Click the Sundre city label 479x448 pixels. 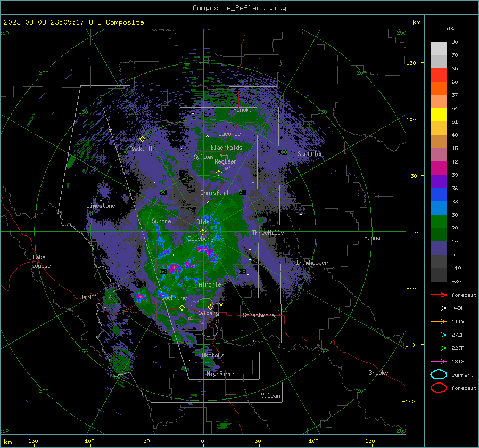click(x=161, y=221)
